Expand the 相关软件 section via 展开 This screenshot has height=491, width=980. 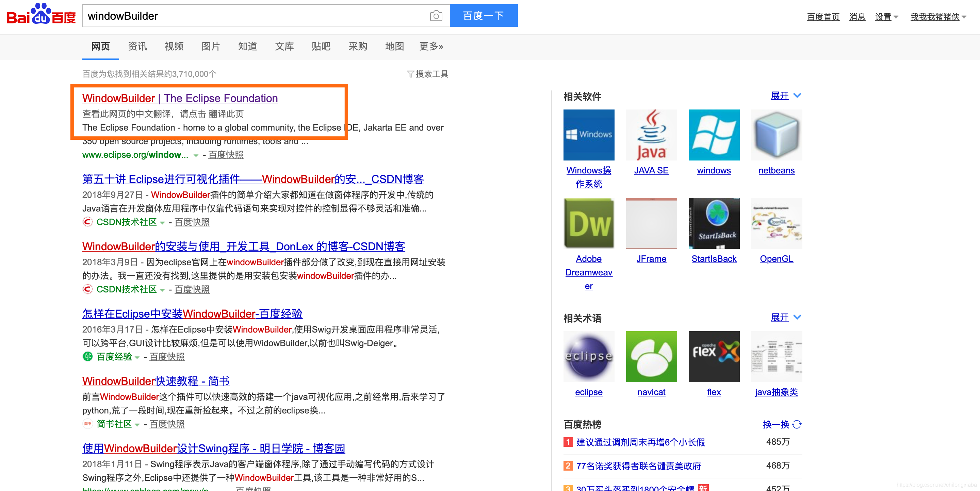tap(786, 96)
